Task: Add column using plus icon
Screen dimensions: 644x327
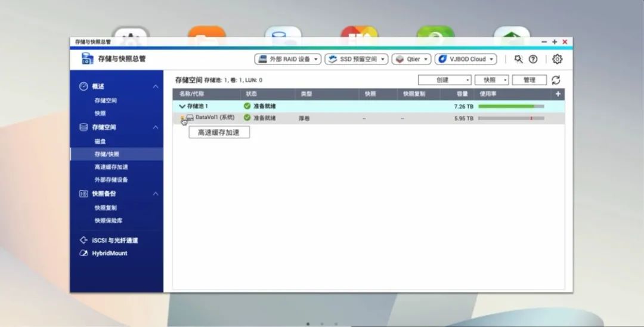Action: 558,94
